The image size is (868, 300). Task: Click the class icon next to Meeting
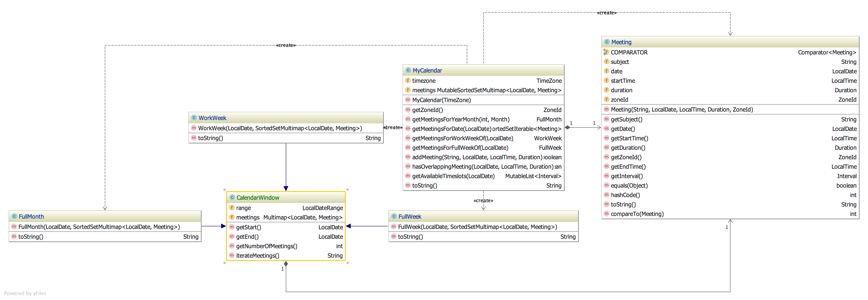coord(607,42)
